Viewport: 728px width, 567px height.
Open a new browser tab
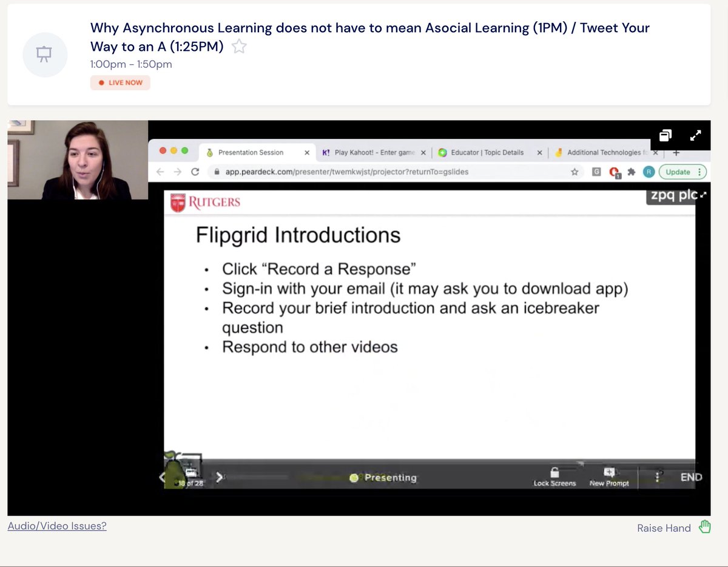click(x=676, y=153)
